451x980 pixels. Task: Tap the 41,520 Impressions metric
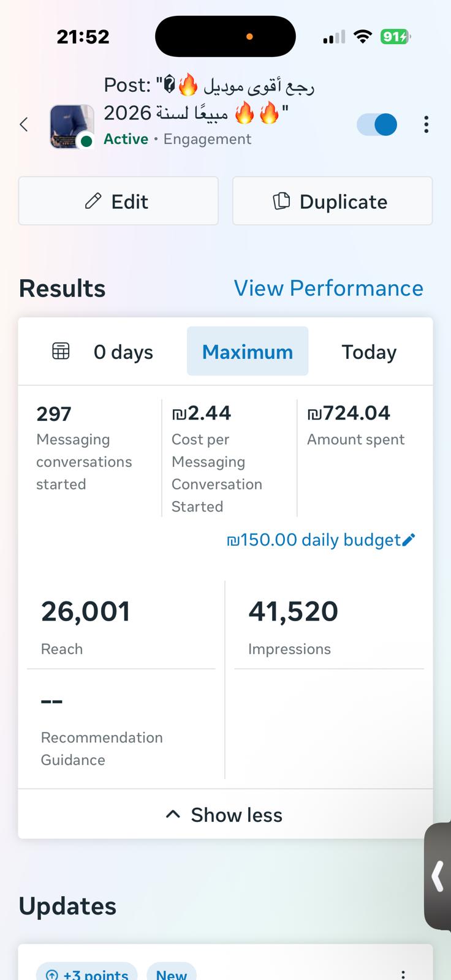[293, 612]
